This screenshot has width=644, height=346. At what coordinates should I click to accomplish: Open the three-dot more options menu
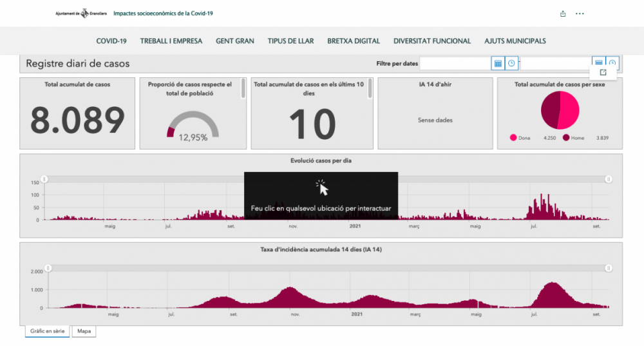(x=580, y=14)
